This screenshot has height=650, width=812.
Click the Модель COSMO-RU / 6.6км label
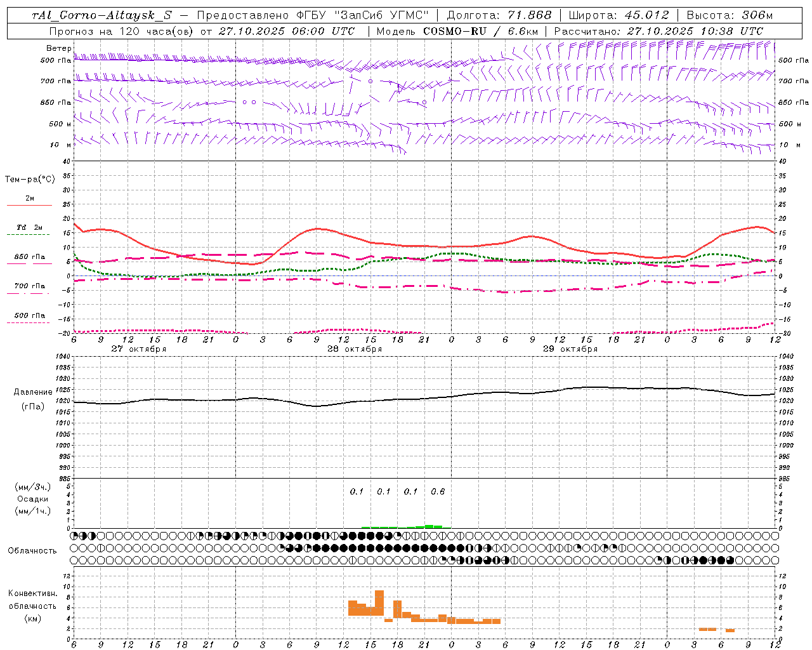point(457,31)
